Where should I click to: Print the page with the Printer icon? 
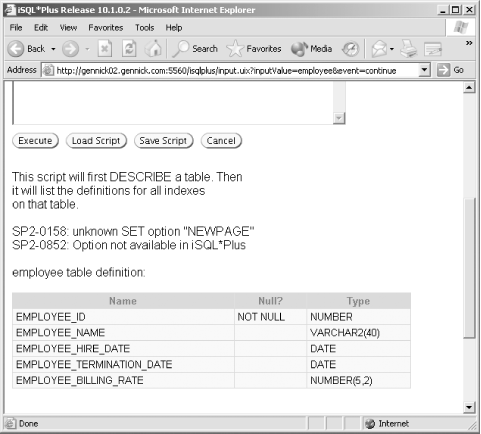408,49
